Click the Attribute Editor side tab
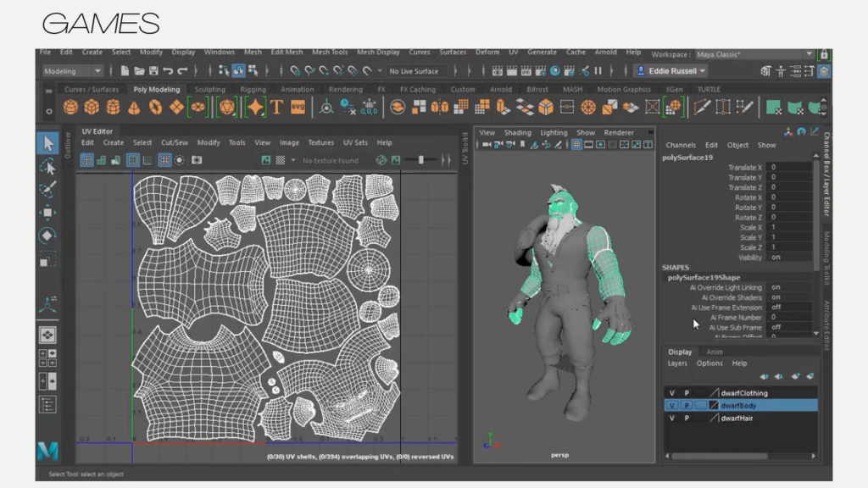The height and width of the screenshot is (488, 868). click(x=826, y=325)
